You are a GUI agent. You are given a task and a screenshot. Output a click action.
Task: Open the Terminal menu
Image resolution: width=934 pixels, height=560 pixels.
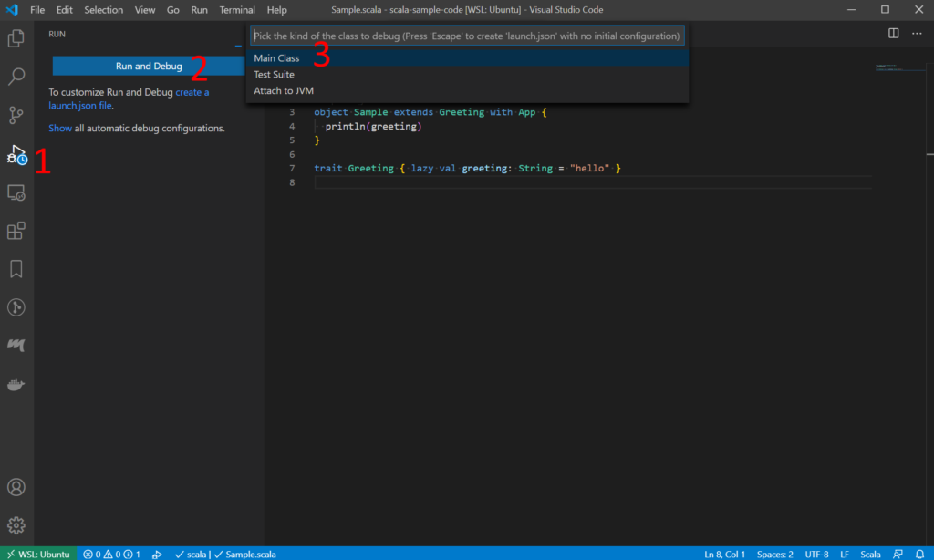[237, 10]
